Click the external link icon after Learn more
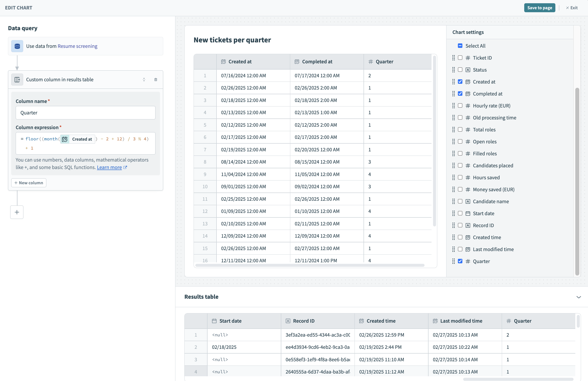 tap(125, 167)
